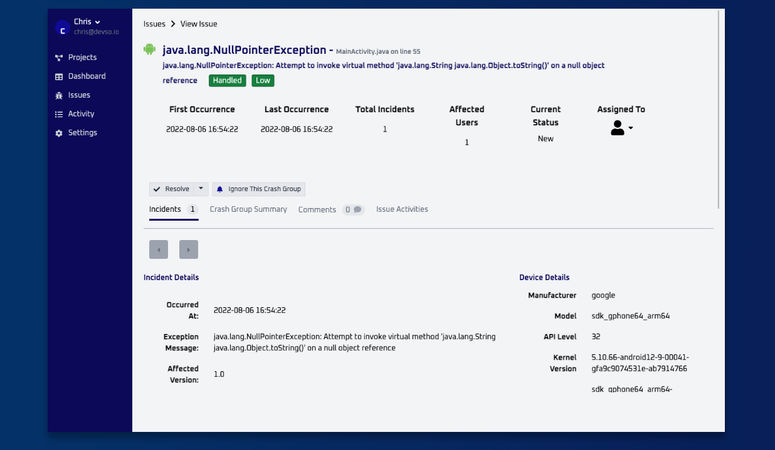Click 'MainActivity.java on line 55' text
The width and height of the screenshot is (775, 450).
[378, 52]
